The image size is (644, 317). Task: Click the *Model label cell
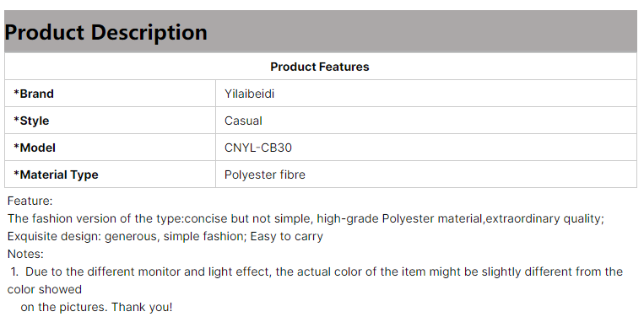110,148
